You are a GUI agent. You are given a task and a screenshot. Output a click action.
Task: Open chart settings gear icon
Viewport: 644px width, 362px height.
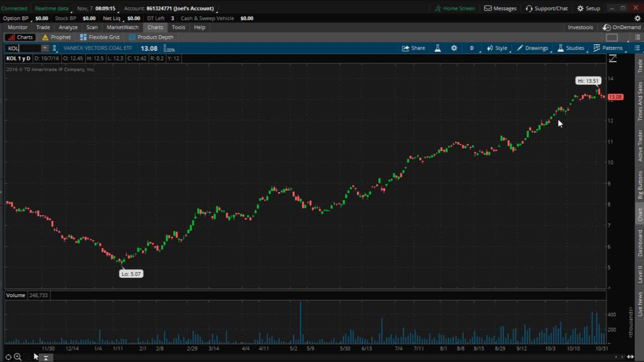pos(454,48)
